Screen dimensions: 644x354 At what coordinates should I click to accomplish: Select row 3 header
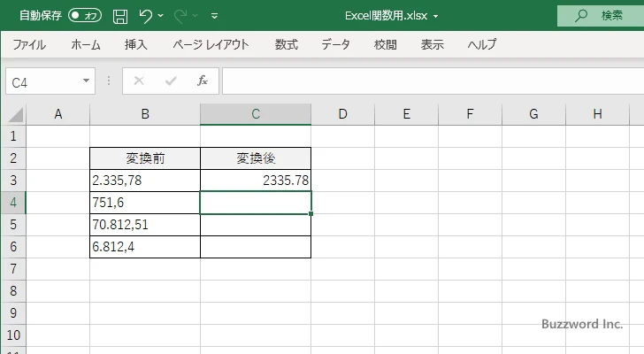click(13, 181)
